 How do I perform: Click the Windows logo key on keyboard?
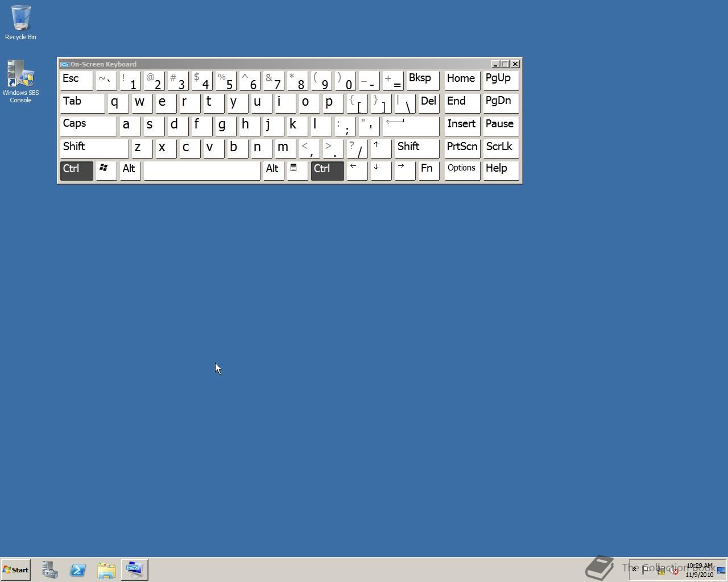tap(106, 170)
